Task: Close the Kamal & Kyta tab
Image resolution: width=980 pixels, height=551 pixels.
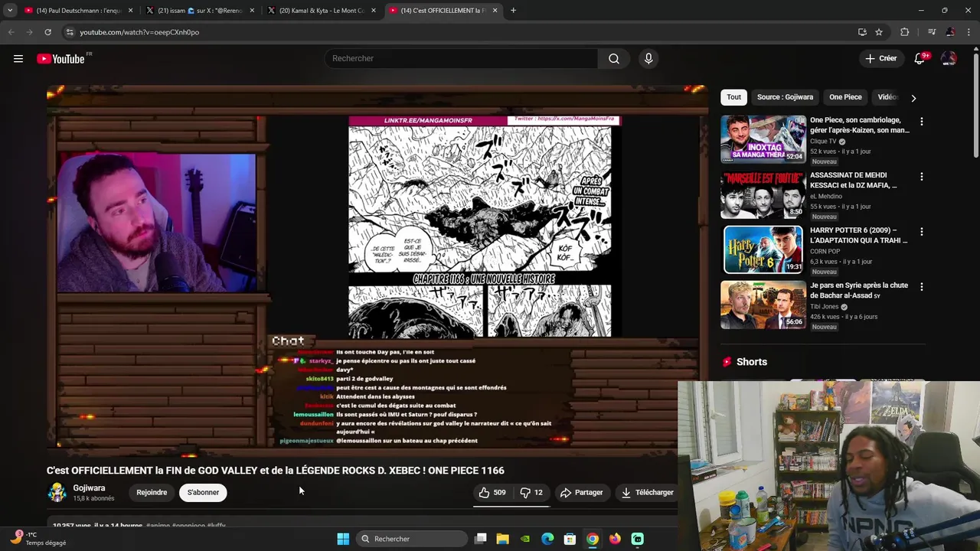Action: click(374, 11)
